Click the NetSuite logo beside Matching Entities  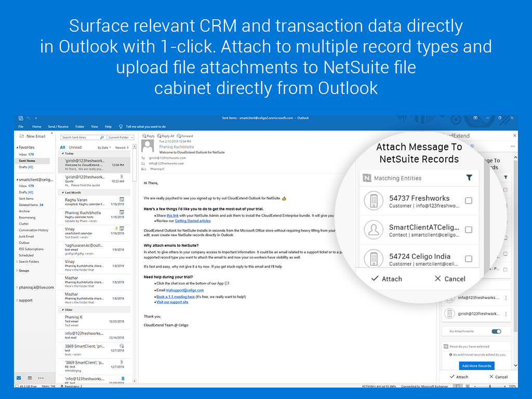pyautogui.click(x=367, y=178)
